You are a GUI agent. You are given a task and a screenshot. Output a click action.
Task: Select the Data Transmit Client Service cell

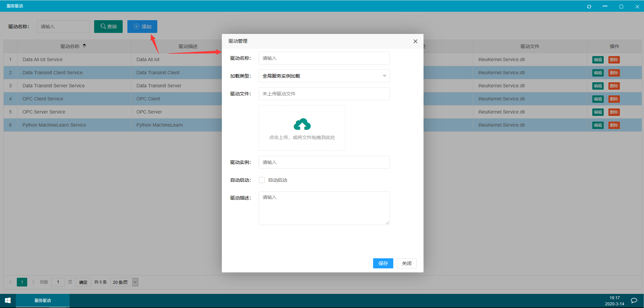tap(74, 73)
